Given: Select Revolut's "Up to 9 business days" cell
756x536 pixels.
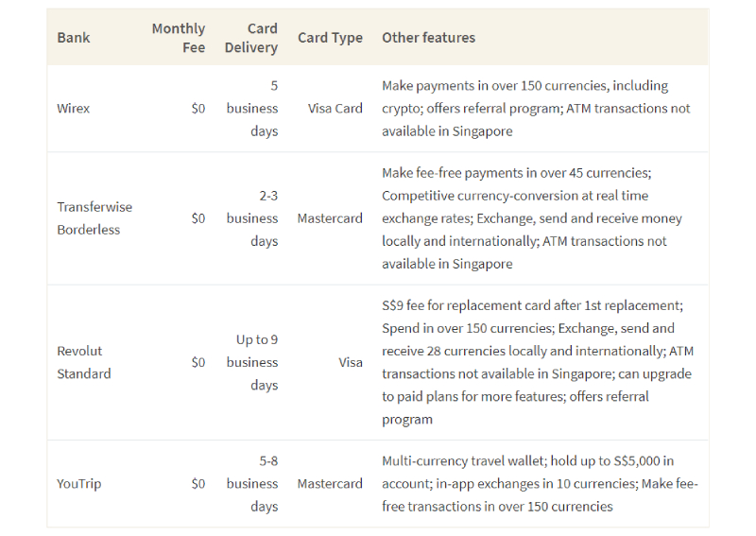Looking at the screenshot, I should click(252, 362).
